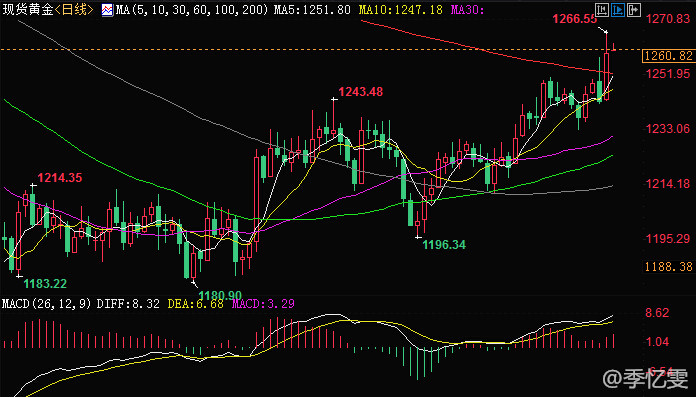Click the MACD(26,12,9) indicator label
Screen dimensions: 696x397
47,304
